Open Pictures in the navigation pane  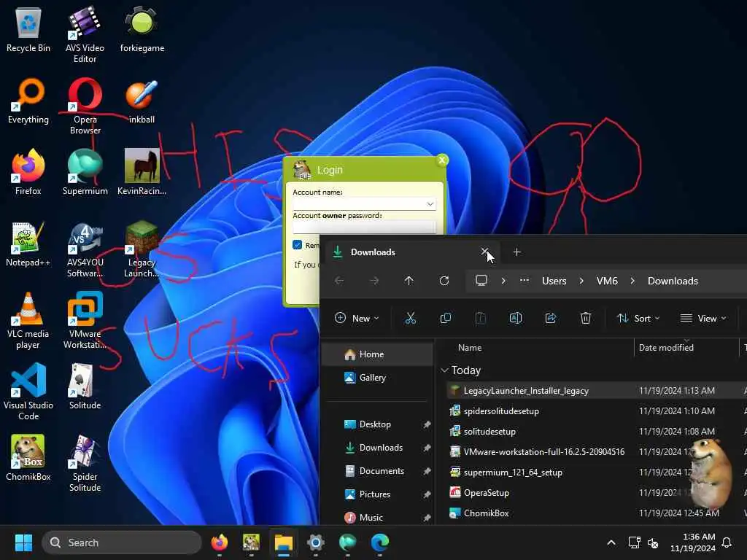[x=378, y=494]
